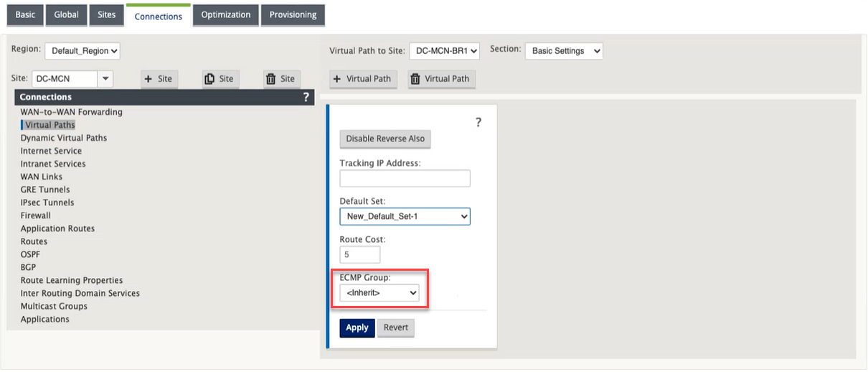Click the Tracking IP Address field
868x372 pixels.
click(405, 178)
